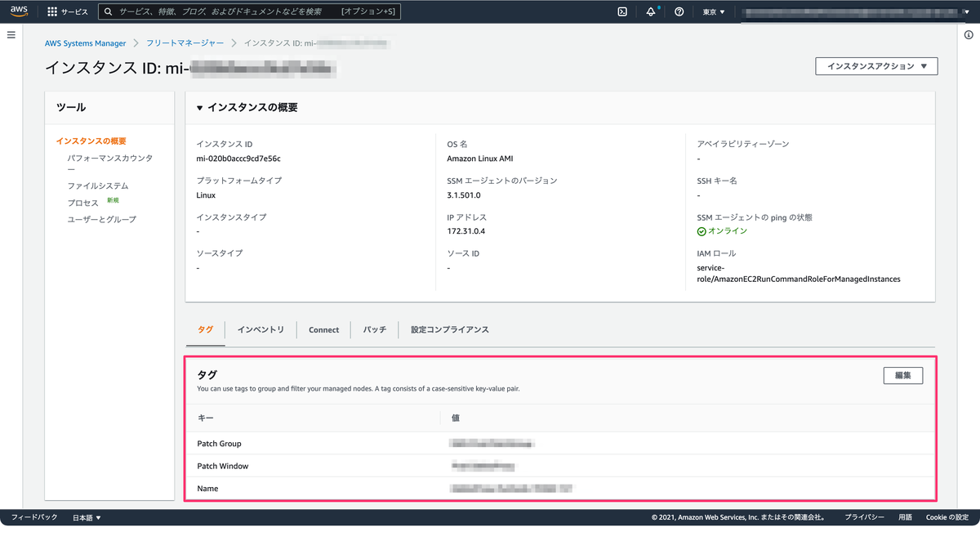Switch to the パッチ tab

pyautogui.click(x=375, y=329)
